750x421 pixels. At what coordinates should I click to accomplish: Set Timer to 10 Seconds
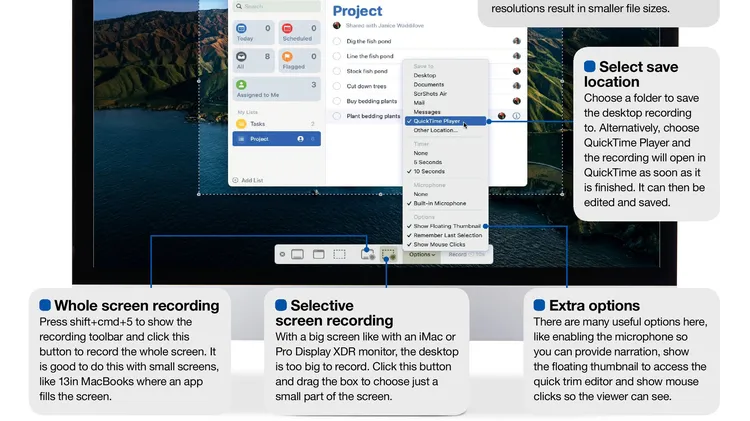(x=445, y=171)
